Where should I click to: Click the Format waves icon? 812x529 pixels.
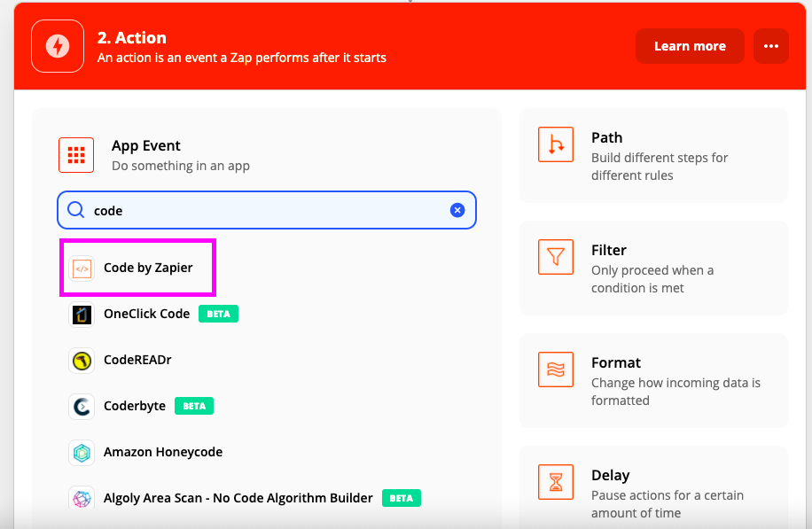556,370
